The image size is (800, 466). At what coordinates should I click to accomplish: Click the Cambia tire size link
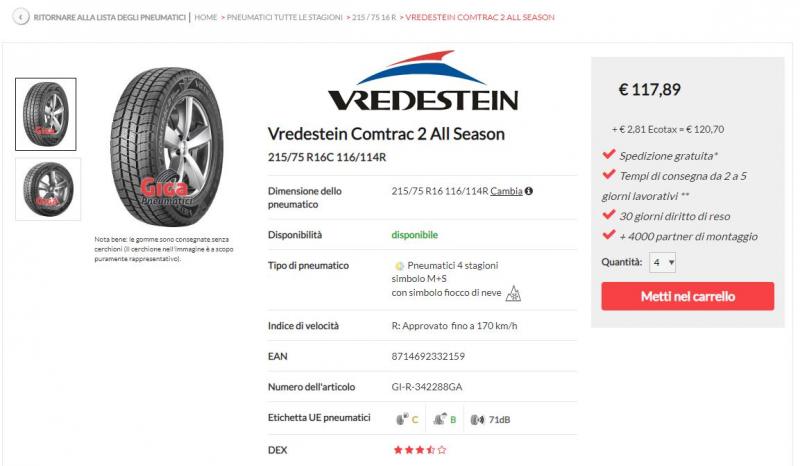506,191
